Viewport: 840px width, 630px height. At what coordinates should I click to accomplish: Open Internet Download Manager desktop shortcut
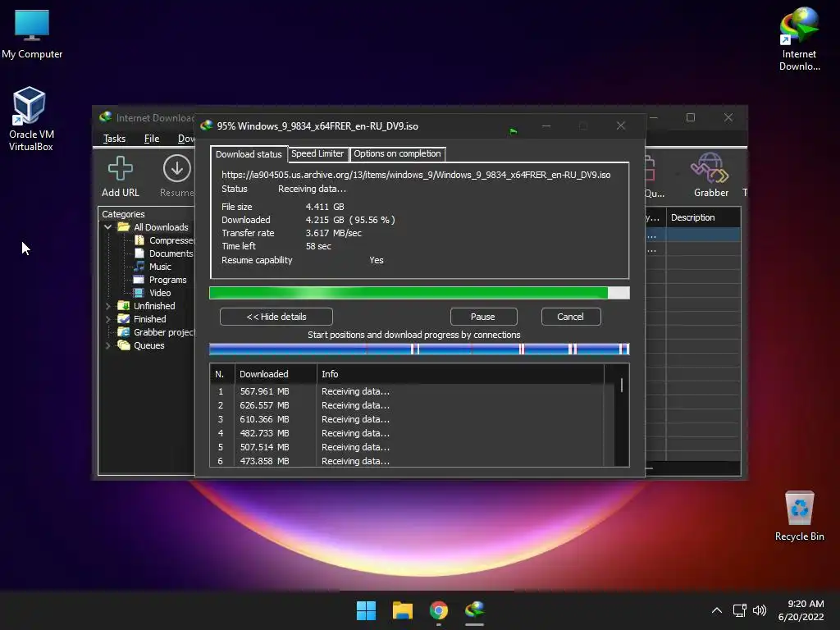tap(799, 39)
